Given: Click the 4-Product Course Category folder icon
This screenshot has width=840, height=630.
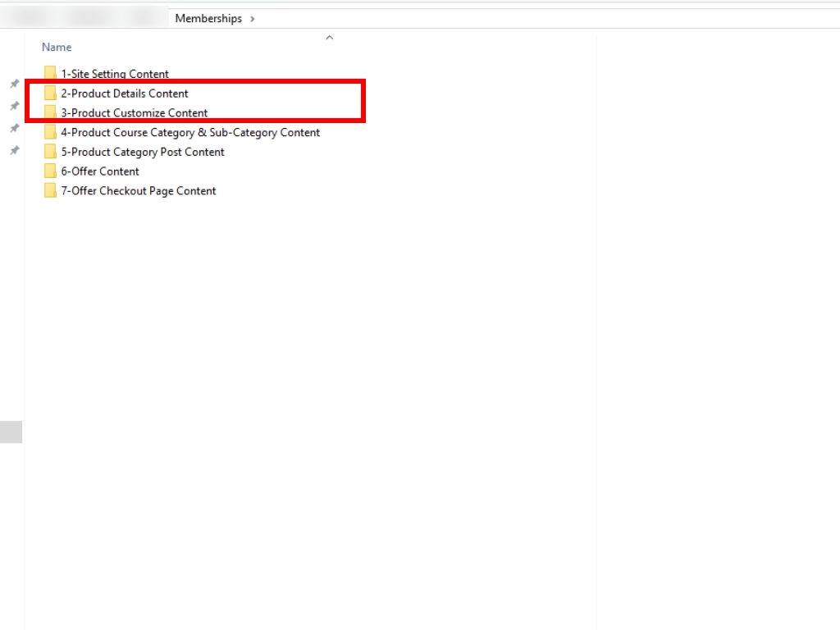Looking at the screenshot, I should [50, 132].
